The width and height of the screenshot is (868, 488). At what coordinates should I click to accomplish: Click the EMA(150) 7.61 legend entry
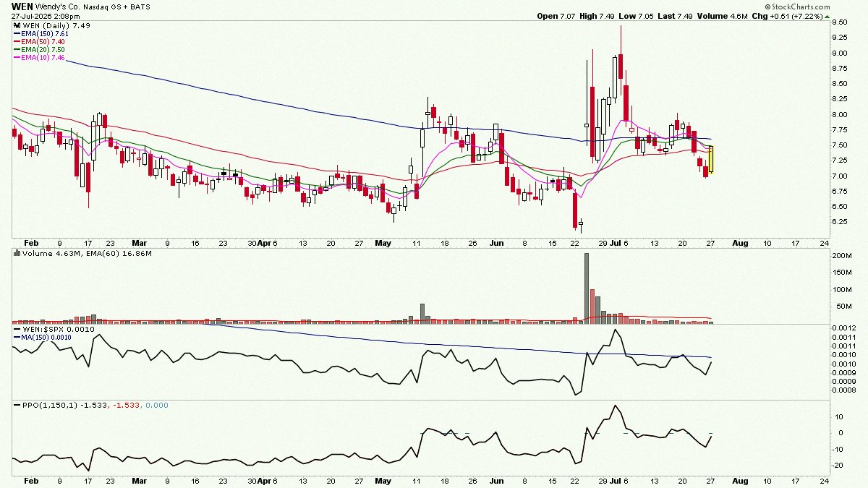pos(40,33)
